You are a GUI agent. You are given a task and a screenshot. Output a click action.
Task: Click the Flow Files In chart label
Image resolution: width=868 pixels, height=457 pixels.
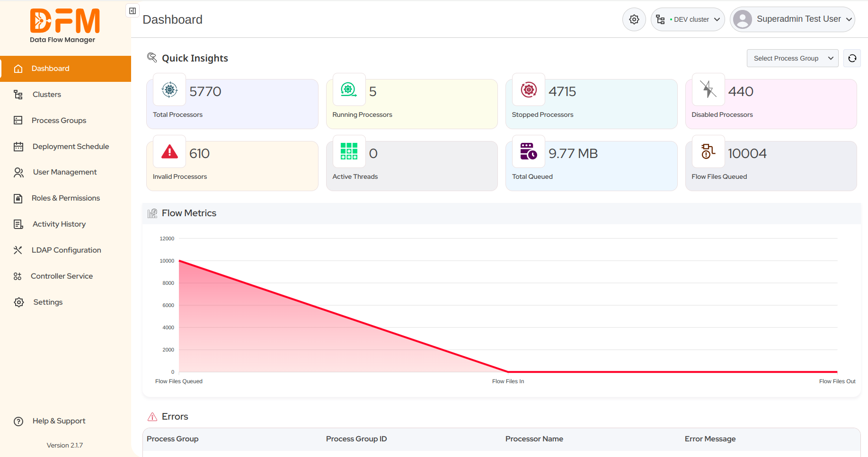pyautogui.click(x=508, y=381)
